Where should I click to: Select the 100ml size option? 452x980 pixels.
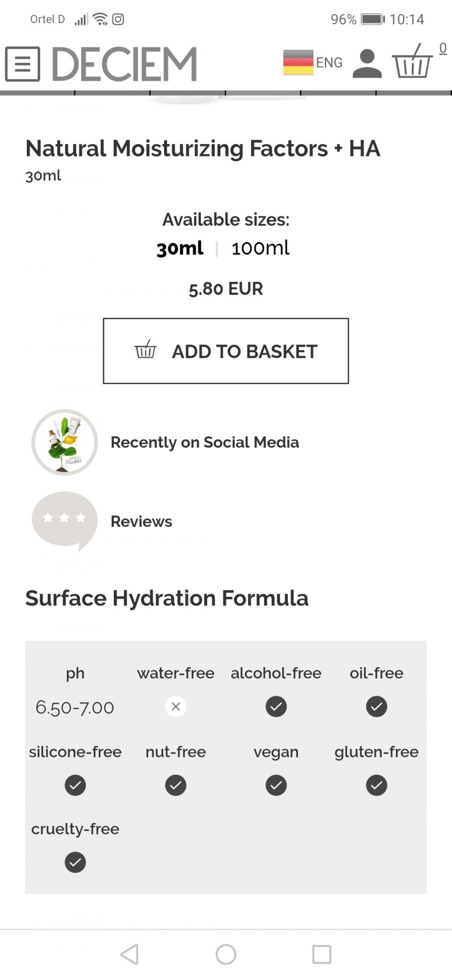point(260,248)
